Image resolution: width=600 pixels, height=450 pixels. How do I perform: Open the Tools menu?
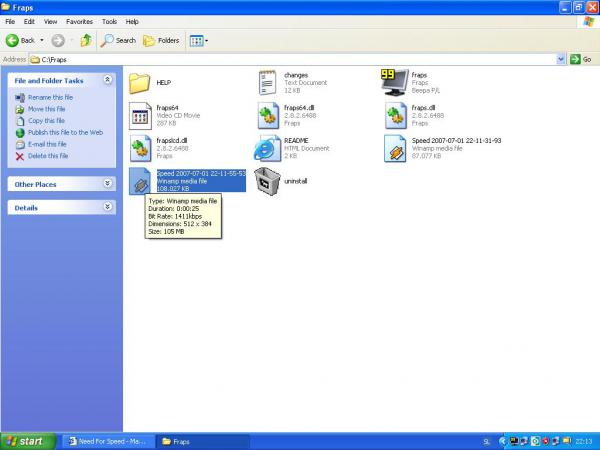pos(109,21)
